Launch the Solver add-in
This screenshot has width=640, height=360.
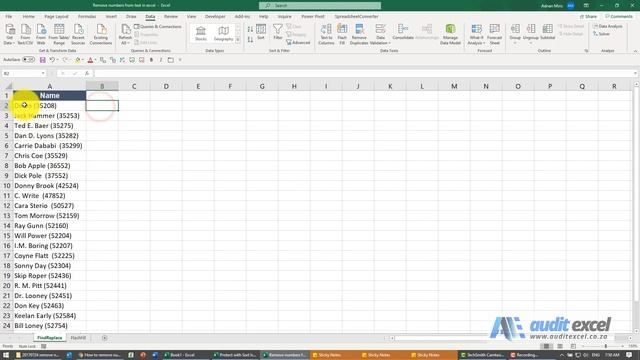pos(601,34)
